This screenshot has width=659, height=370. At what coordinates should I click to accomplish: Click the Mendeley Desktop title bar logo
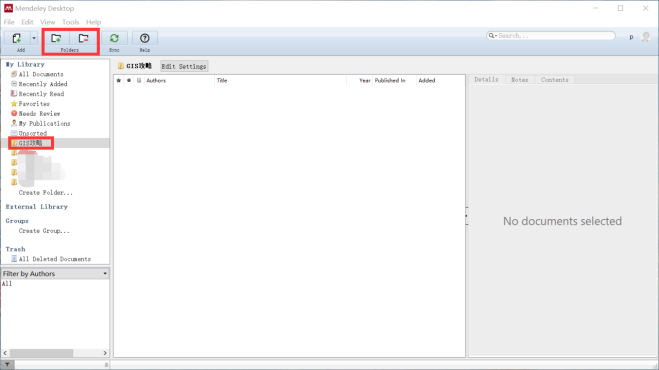tap(8, 8)
